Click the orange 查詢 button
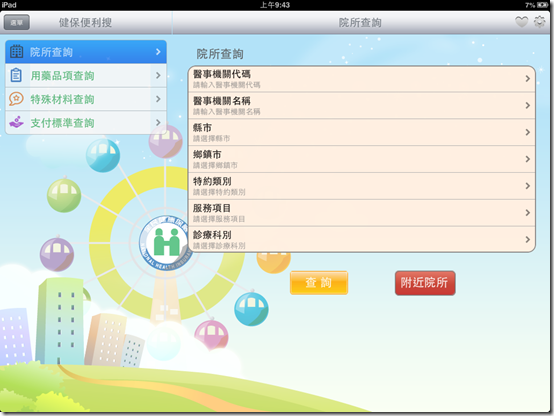The image size is (554, 416). pos(319,283)
